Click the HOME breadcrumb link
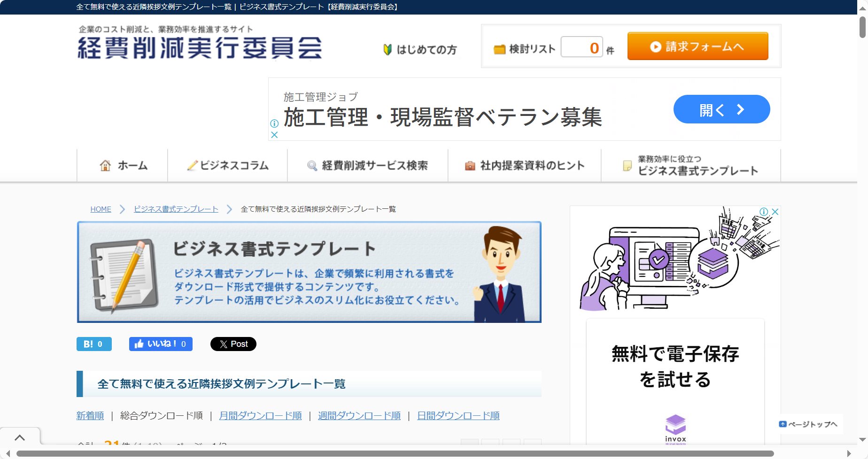868x459 pixels. tap(101, 209)
